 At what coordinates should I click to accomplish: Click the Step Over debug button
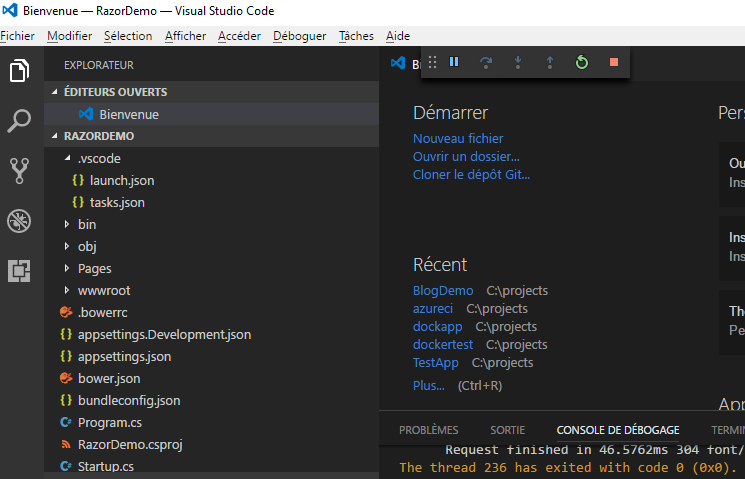[486, 62]
